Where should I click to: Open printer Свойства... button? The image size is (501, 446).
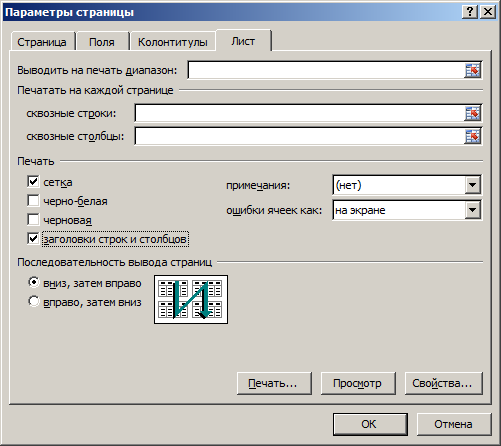443,383
